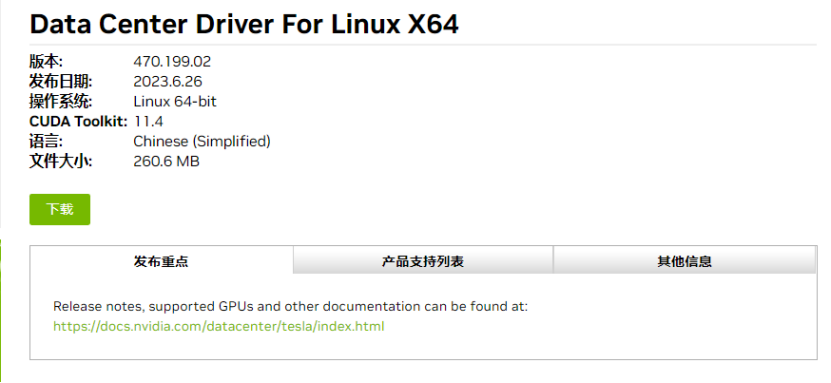
Task: Click the 260.6 MB file size value
Action: pos(166,161)
